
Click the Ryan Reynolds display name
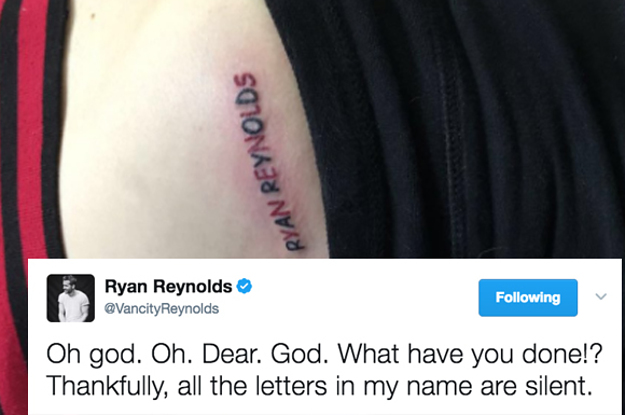pos(168,286)
